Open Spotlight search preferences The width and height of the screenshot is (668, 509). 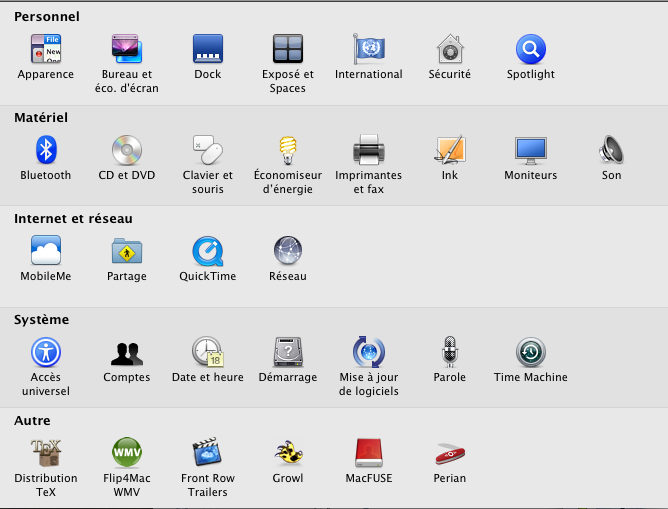coord(530,49)
